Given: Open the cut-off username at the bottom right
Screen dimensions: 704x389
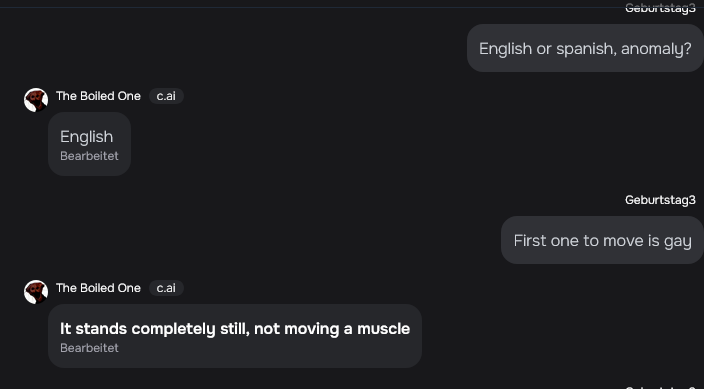Looking at the screenshot, I should (660, 387).
